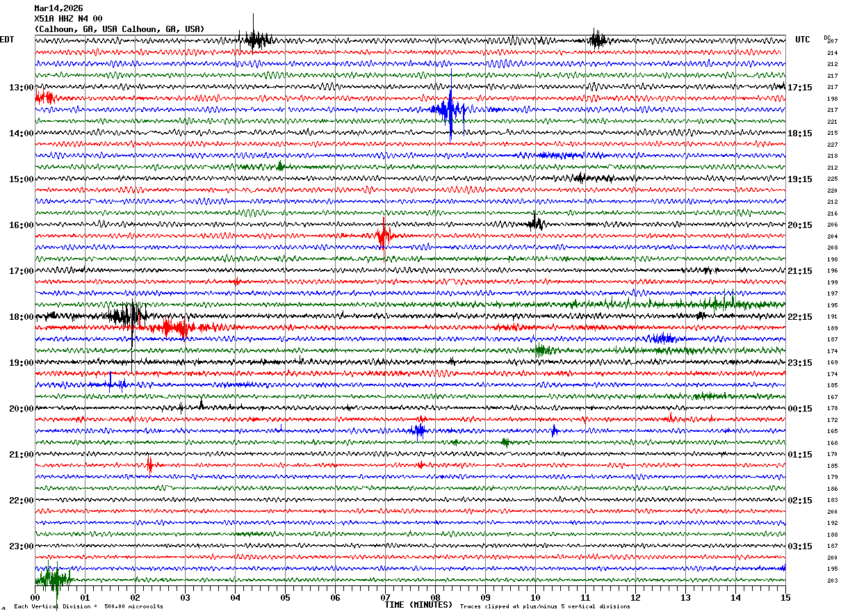Screen dimensions: 841x616
Task: Click the 13:00 EDT row label
Action: point(22,88)
